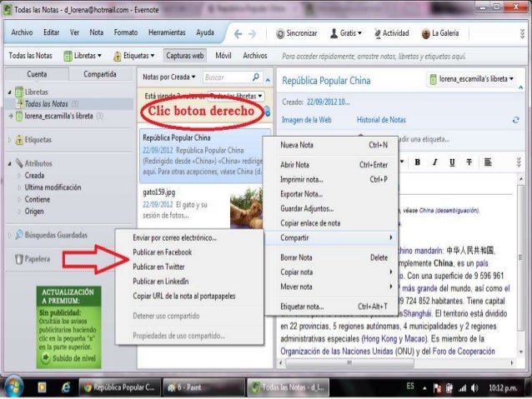Screen dimensions: 532x399
Task: Select Publicar en Facebook
Action: coord(189,252)
